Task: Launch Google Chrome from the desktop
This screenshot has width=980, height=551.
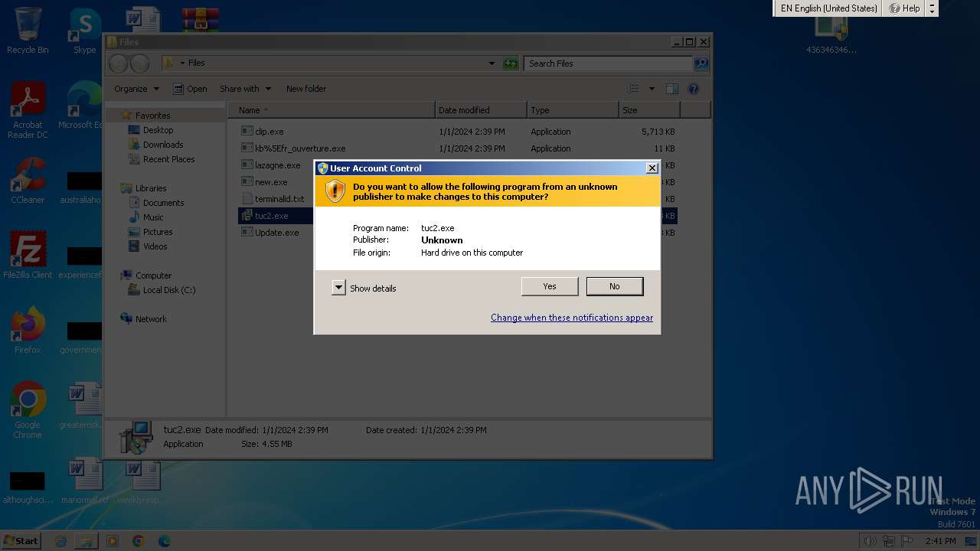Action: 28,410
